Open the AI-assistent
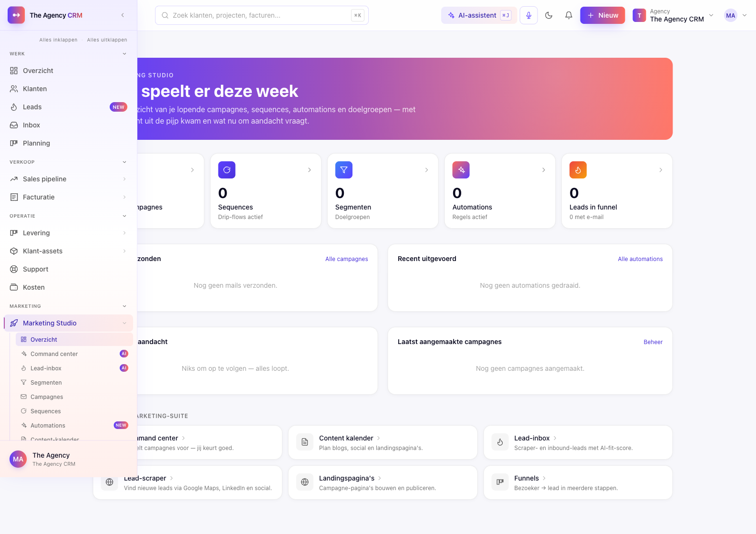Image resolution: width=756 pixels, height=534 pixels. (479, 15)
